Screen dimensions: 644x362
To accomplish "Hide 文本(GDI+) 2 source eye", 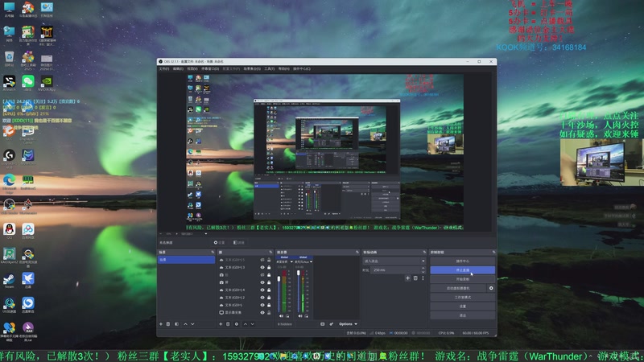I will point(262,298).
